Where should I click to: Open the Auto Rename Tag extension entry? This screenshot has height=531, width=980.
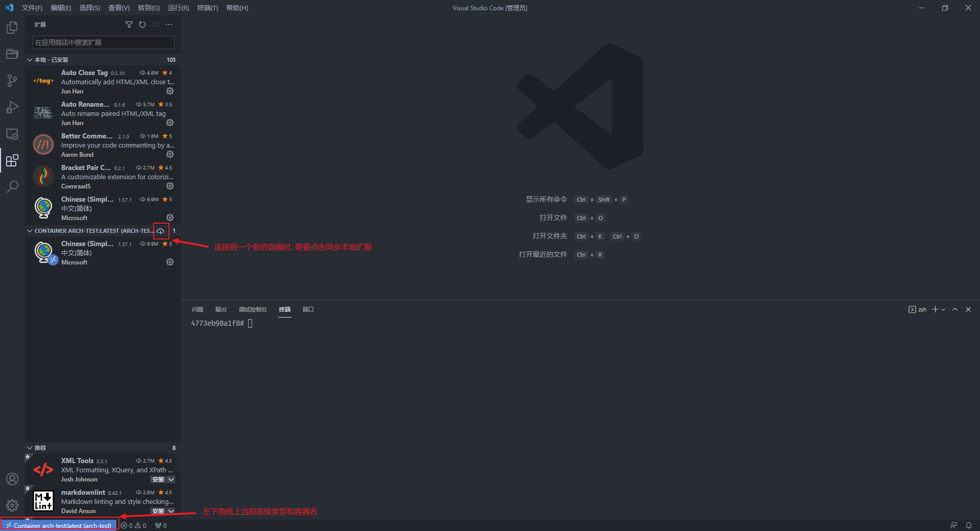click(x=103, y=113)
